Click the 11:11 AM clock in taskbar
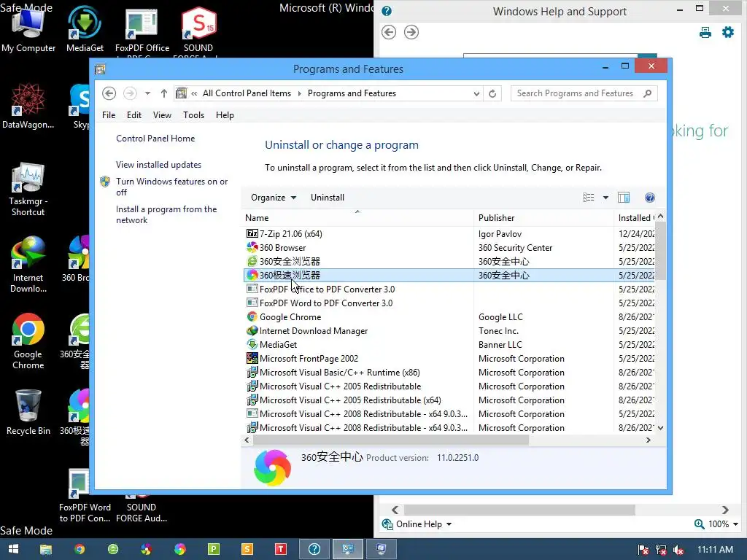Image resolution: width=747 pixels, height=560 pixels. 715,550
